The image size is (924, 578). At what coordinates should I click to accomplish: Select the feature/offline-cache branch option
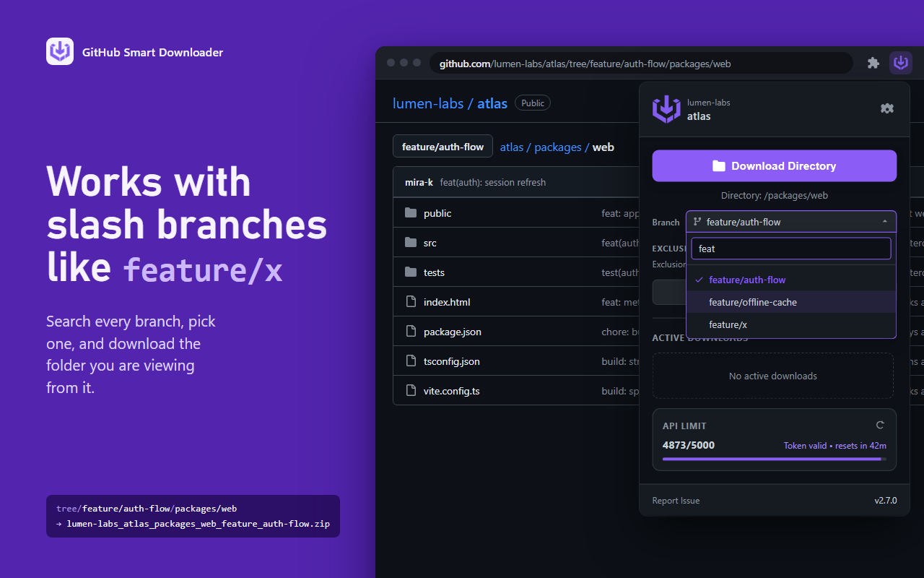point(791,302)
